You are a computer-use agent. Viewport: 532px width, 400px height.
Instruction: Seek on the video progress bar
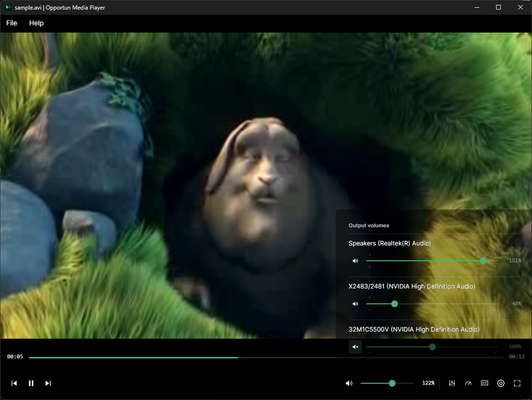pos(266,357)
